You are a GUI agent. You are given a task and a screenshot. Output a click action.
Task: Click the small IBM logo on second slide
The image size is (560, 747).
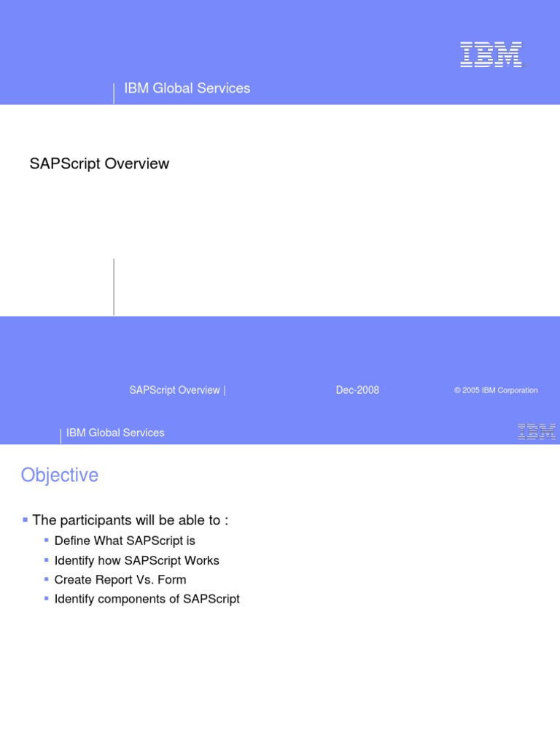coord(537,431)
